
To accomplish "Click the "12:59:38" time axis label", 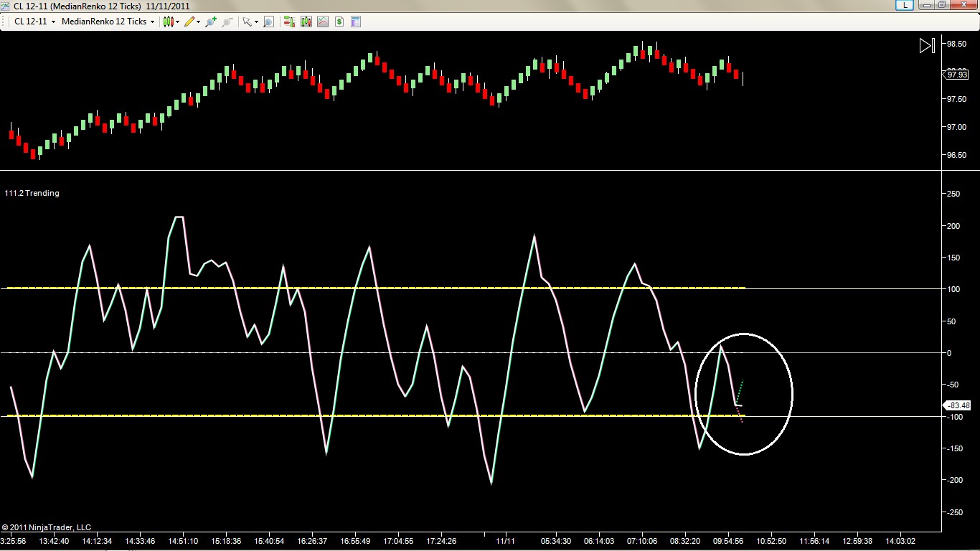I will 857,541.
